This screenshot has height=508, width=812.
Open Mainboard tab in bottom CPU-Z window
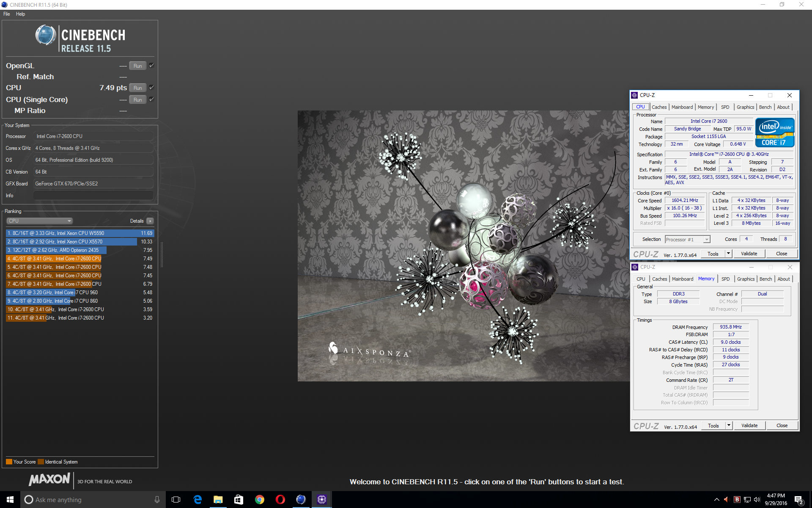pos(683,279)
